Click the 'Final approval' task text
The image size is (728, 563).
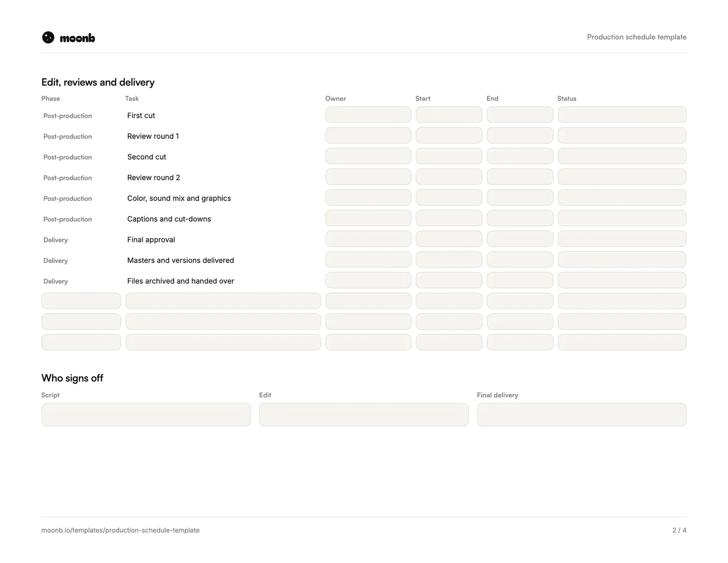[151, 240]
